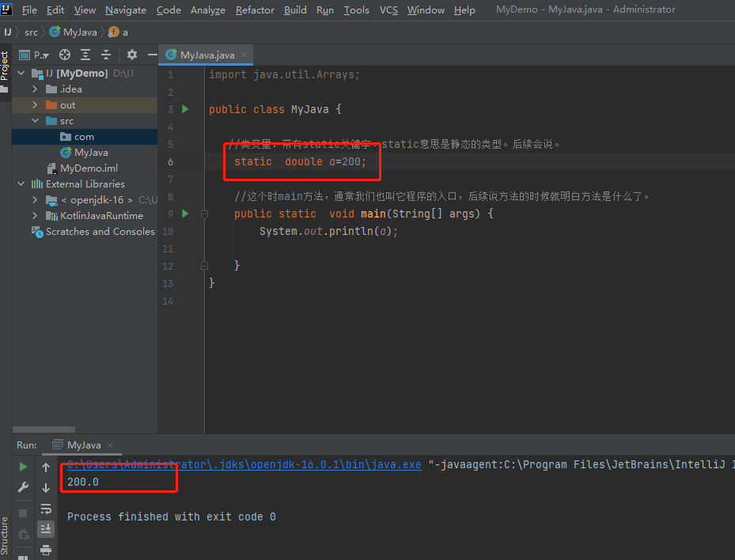Expand the KotlinJavaRuntime library node
The width and height of the screenshot is (735, 560).
[x=35, y=216]
